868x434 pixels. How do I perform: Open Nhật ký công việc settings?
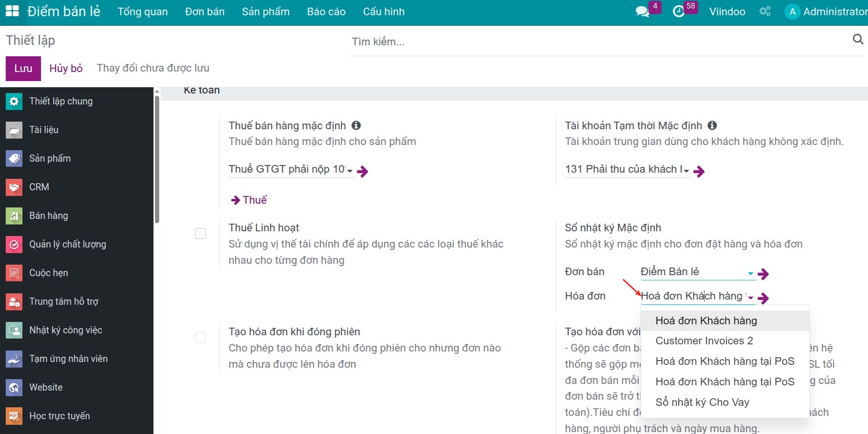tap(77, 330)
